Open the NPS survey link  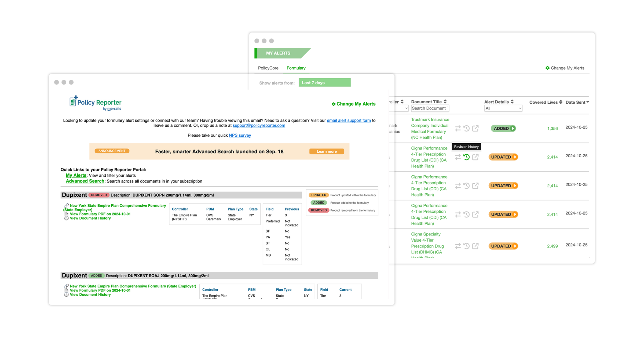[240, 135]
